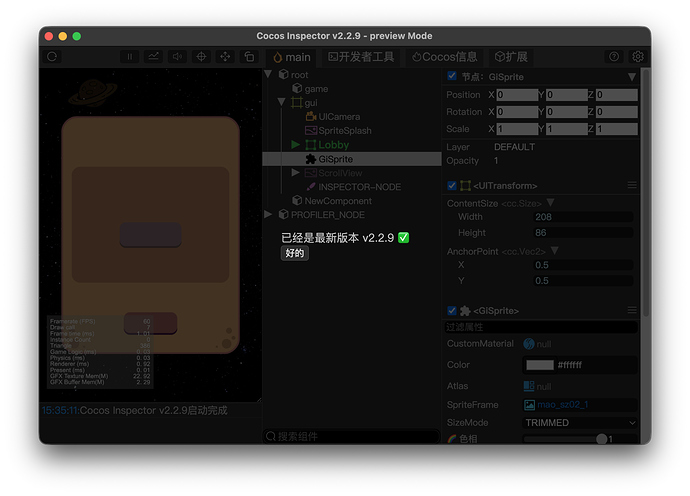Click the Position Y field

tap(567, 95)
